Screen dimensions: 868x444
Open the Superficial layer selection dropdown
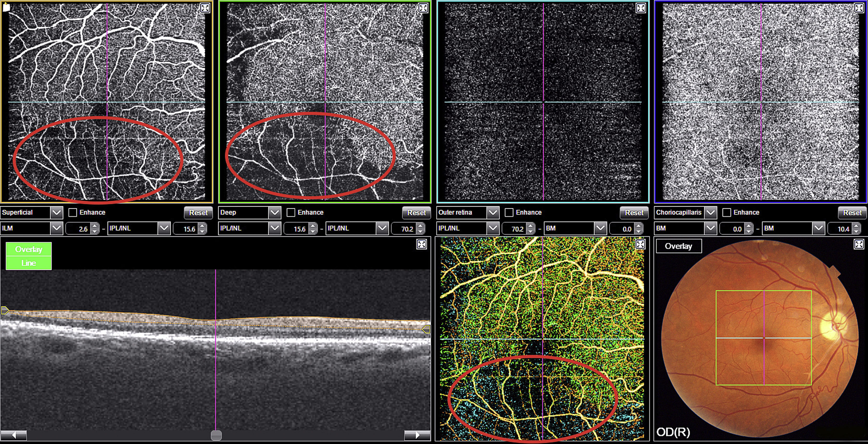pos(57,212)
